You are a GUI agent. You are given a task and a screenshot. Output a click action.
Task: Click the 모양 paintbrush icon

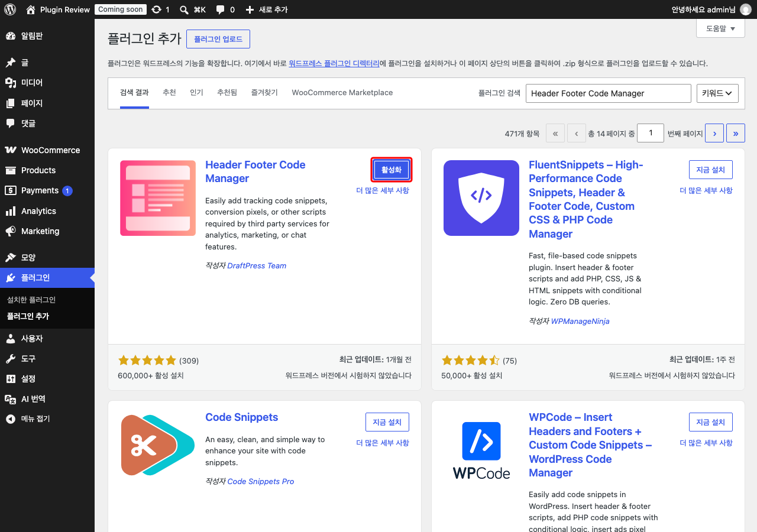[x=10, y=258]
